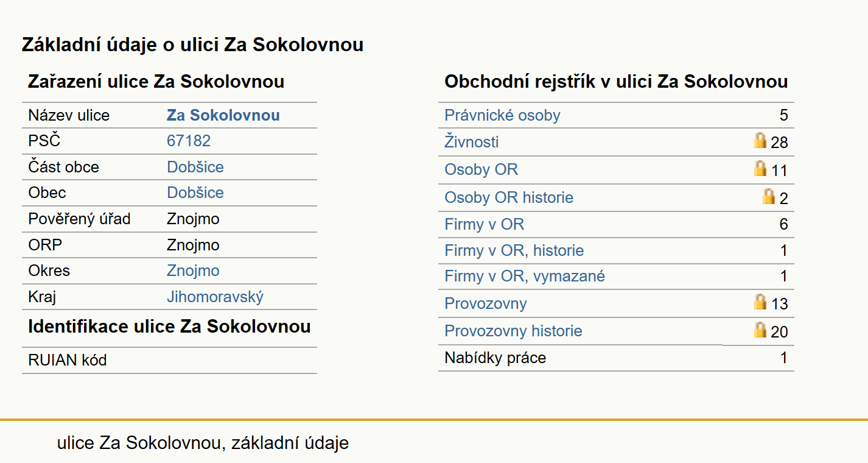Screen dimensions: 868x463
Task: Open the Firmy v OR, historie link
Action: tap(514, 250)
